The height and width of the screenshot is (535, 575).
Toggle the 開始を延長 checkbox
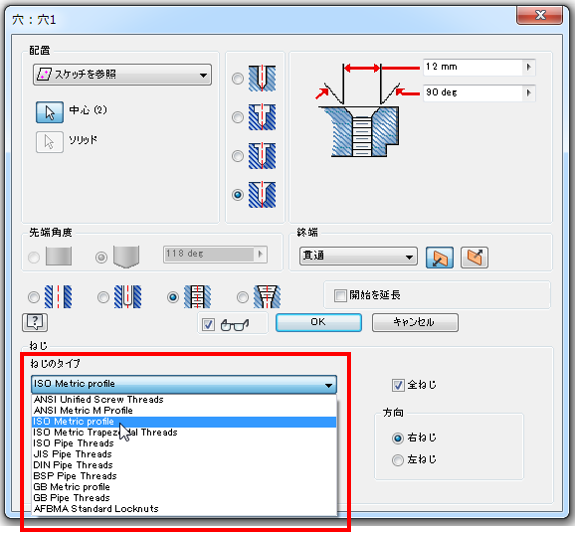click(340, 295)
